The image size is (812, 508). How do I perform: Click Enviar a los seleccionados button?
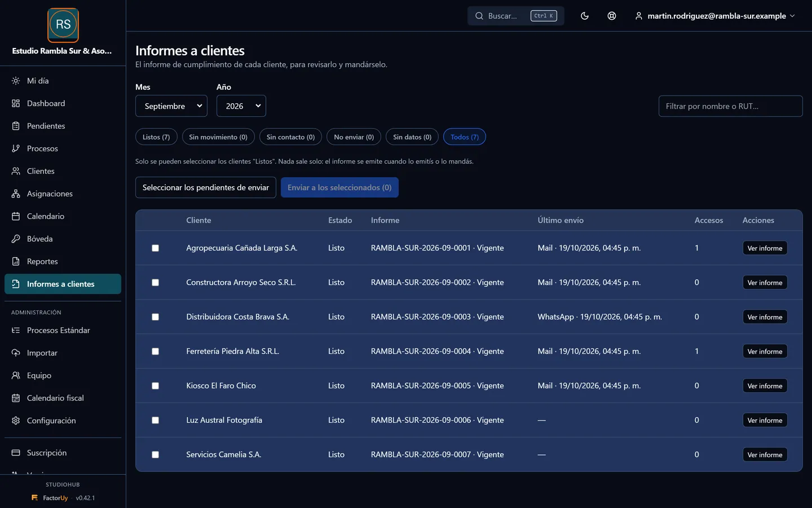click(339, 187)
